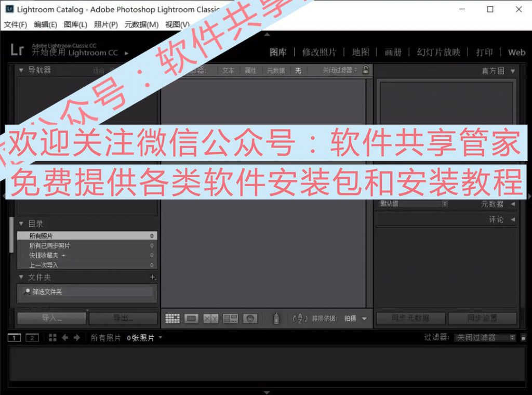Open the 图库(L) menu
This screenshot has width=532, height=395.
pyautogui.click(x=76, y=24)
